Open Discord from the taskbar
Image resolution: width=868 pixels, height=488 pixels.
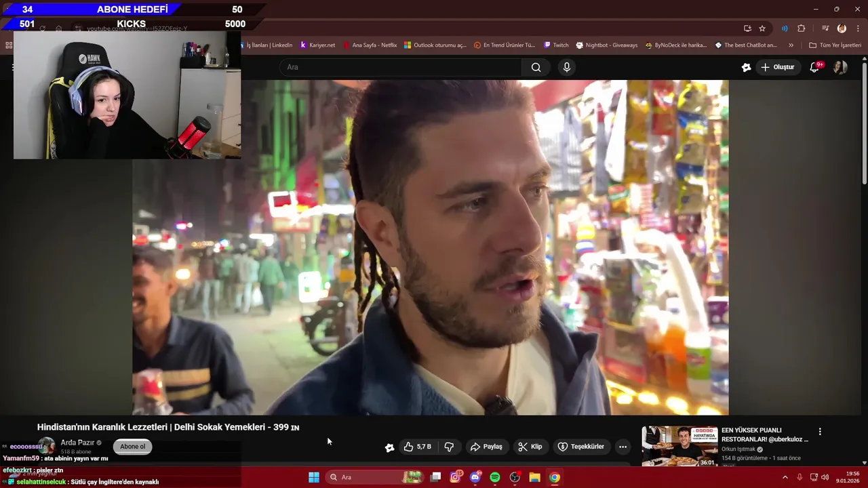pyautogui.click(x=475, y=477)
